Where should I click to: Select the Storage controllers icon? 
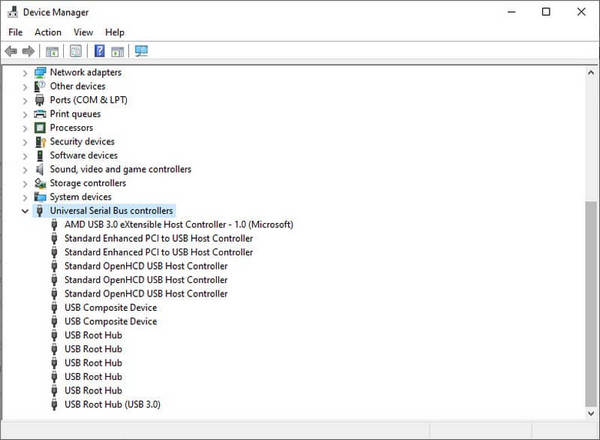point(40,183)
